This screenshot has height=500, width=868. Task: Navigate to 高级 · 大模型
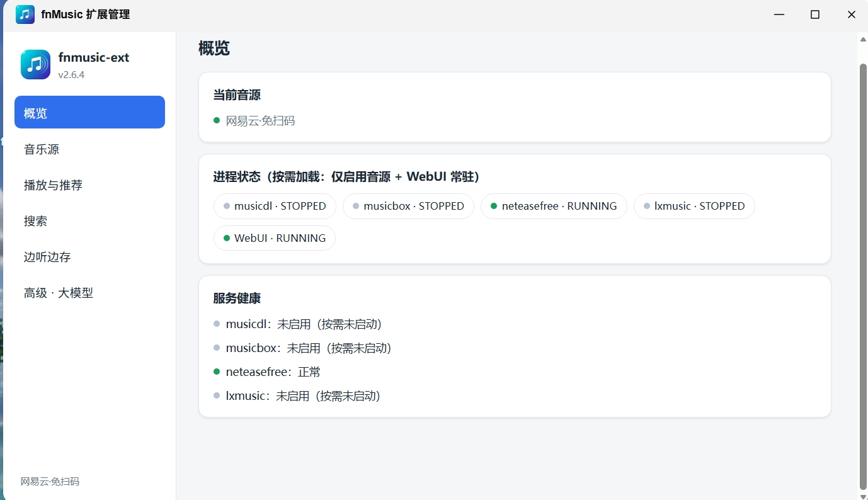(x=89, y=293)
